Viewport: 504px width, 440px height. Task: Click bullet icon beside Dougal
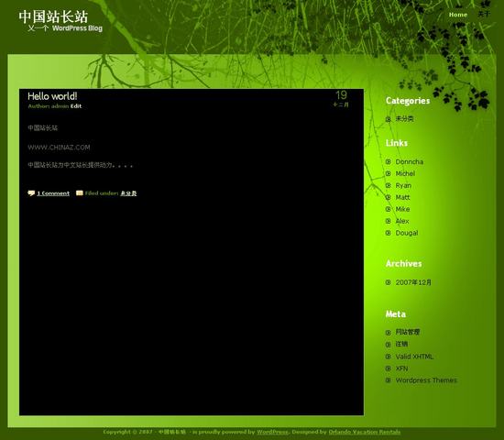point(388,233)
